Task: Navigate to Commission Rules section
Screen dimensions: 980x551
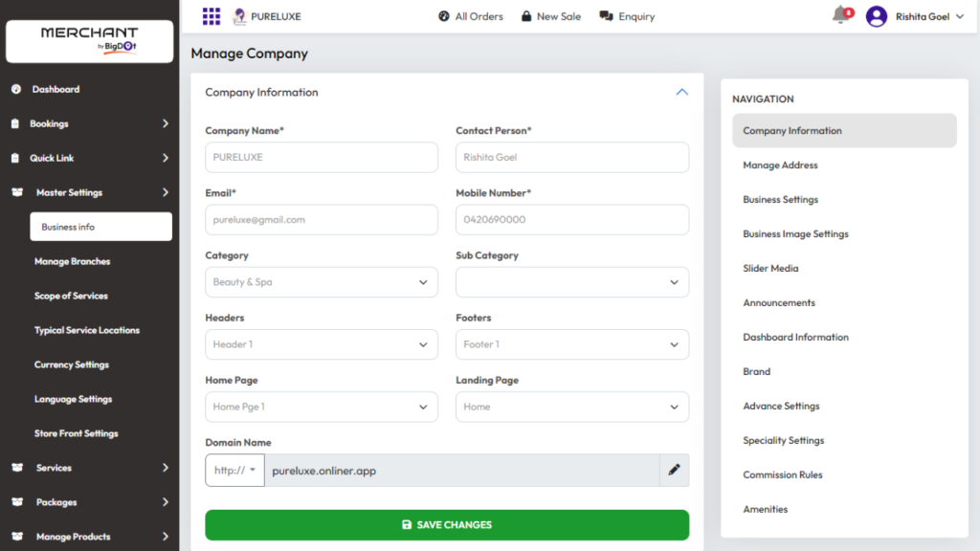Action: click(783, 475)
